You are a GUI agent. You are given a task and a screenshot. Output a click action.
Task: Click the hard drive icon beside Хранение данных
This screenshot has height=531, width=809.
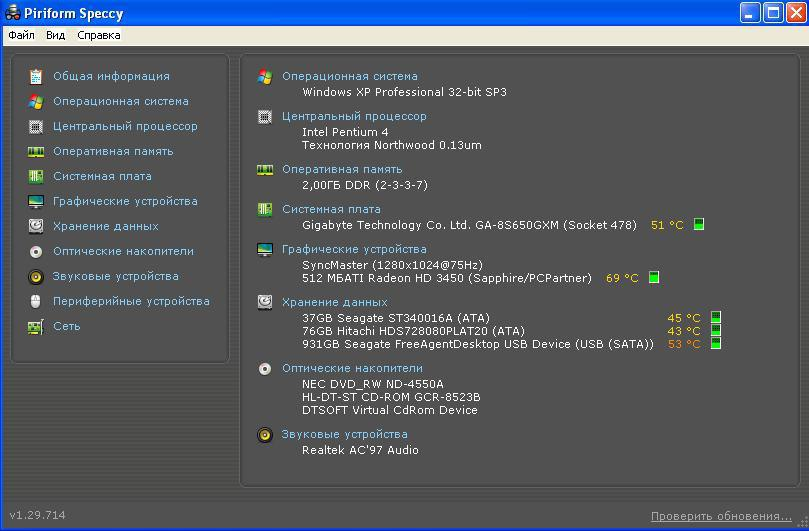pyautogui.click(x=36, y=226)
